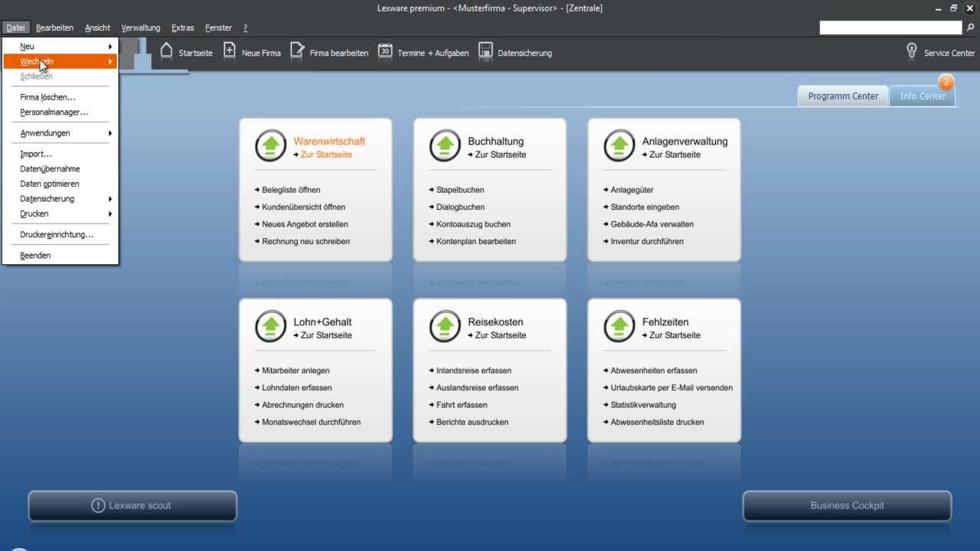Screen dimensions: 980x551
Task: Click the Startseite house icon
Action: pos(166,51)
